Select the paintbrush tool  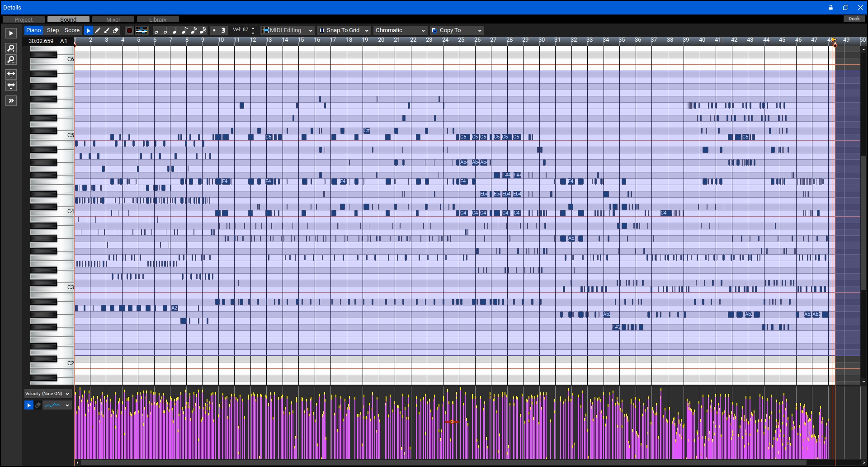pyautogui.click(x=107, y=30)
